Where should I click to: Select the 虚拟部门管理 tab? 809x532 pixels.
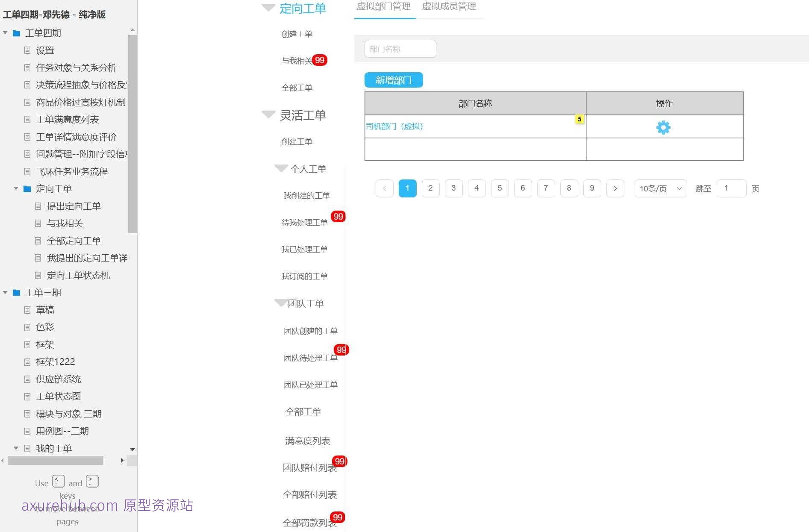click(384, 7)
